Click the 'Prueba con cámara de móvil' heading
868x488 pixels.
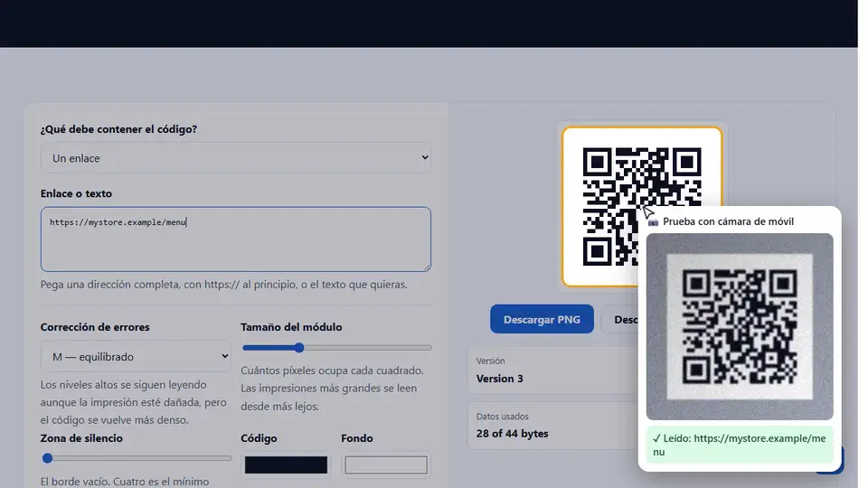[728, 221]
